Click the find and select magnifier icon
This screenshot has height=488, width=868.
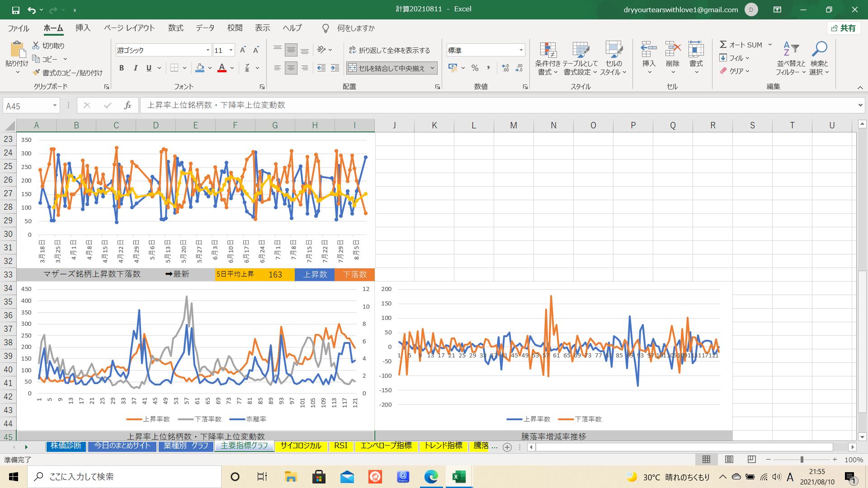[x=819, y=49]
